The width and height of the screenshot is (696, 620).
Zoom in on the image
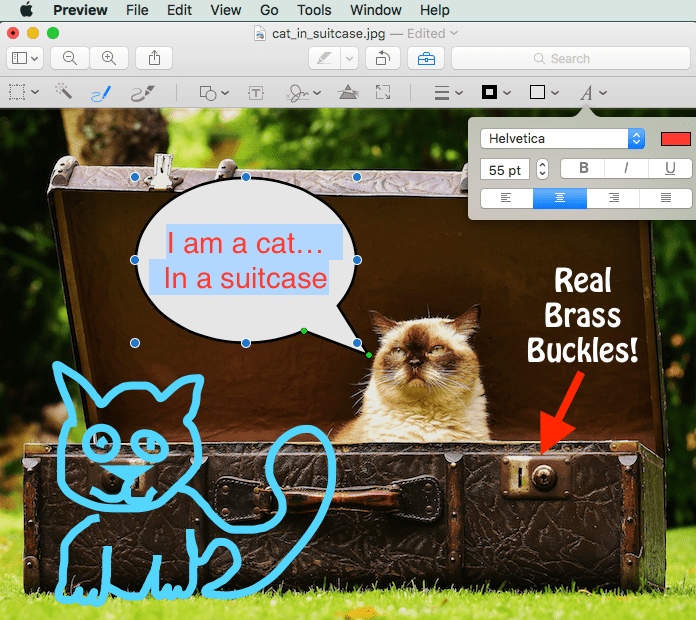109,58
